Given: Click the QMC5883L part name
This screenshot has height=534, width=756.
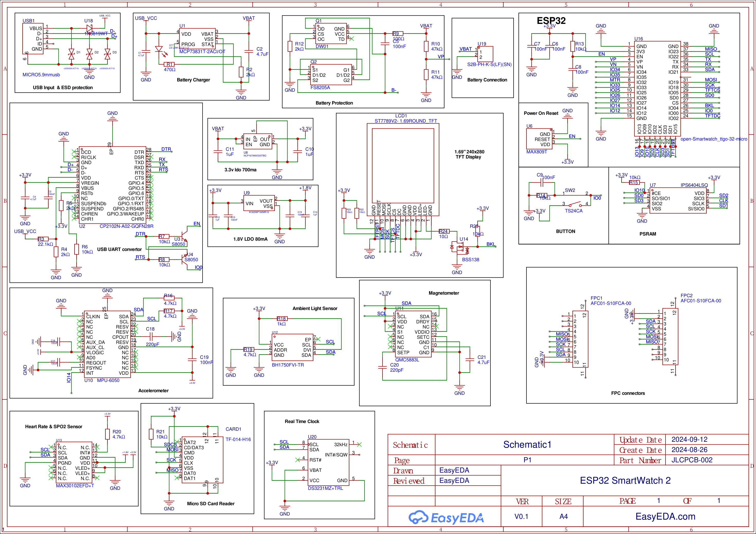Looking at the screenshot, I should pyautogui.click(x=407, y=360).
